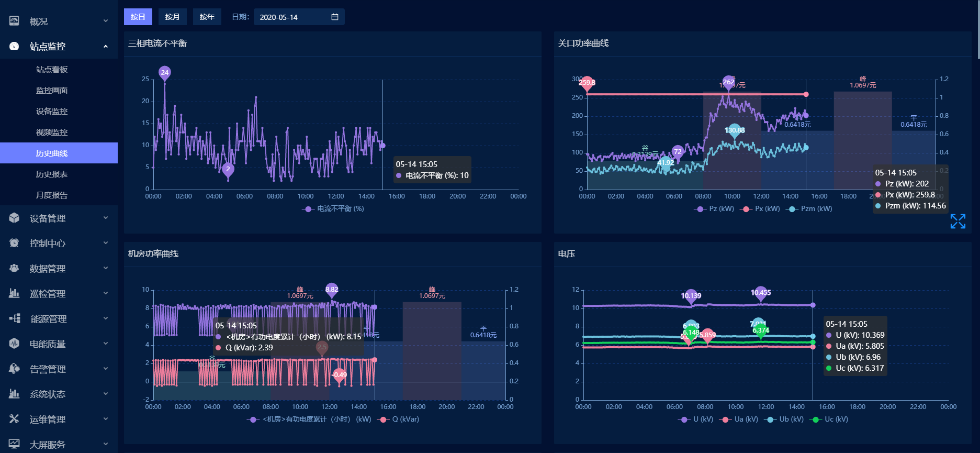Click the 电流不平衡 legend color marker
Image resolution: width=980 pixels, height=453 pixels.
coord(308,209)
